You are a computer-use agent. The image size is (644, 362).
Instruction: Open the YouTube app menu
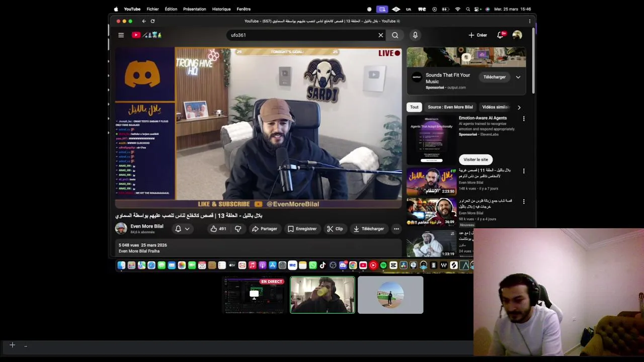(x=132, y=9)
